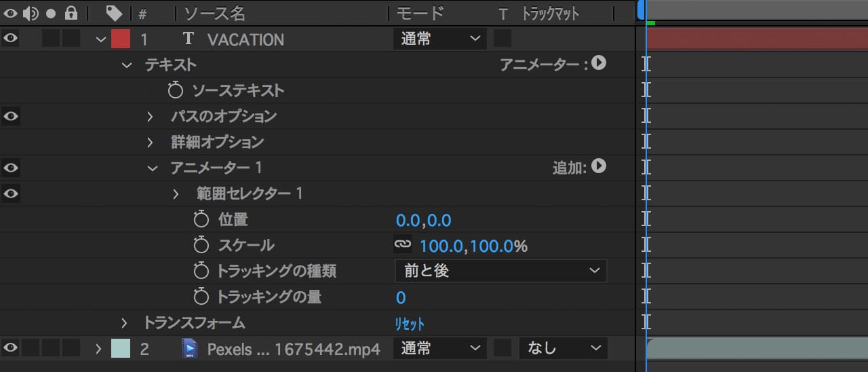Click the トラッキングの量 stopwatch icon
The width and height of the screenshot is (868, 372).
(x=201, y=297)
